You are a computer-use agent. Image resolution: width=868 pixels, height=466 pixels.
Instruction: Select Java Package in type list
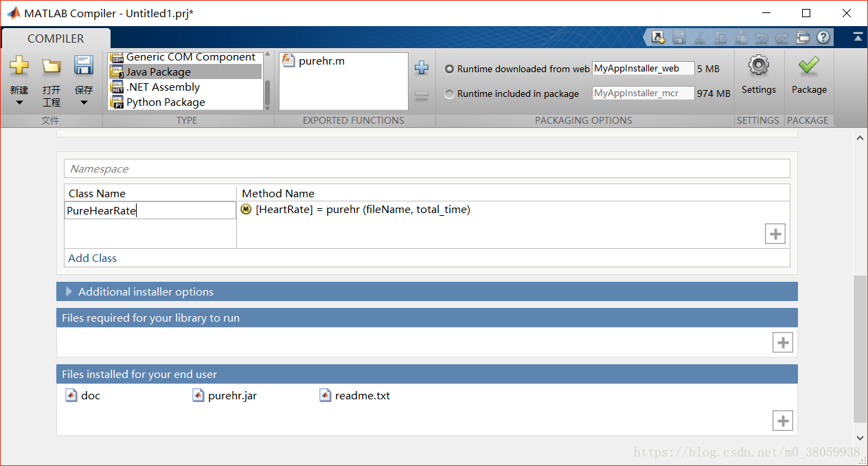pos(185,71)
